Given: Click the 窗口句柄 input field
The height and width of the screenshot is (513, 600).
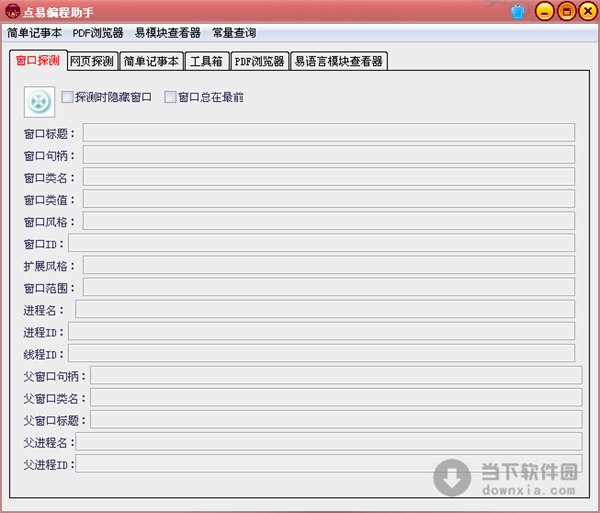Looking at the screenshot, I should click(329, 155).
